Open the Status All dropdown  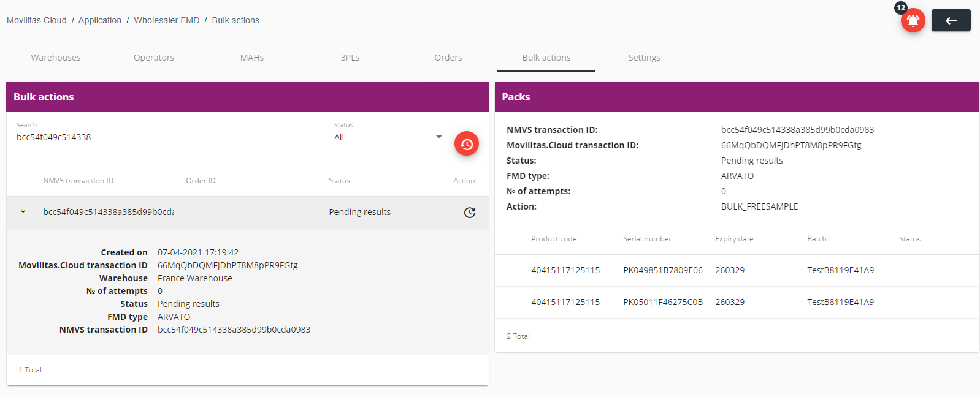(x=389, y=137)
